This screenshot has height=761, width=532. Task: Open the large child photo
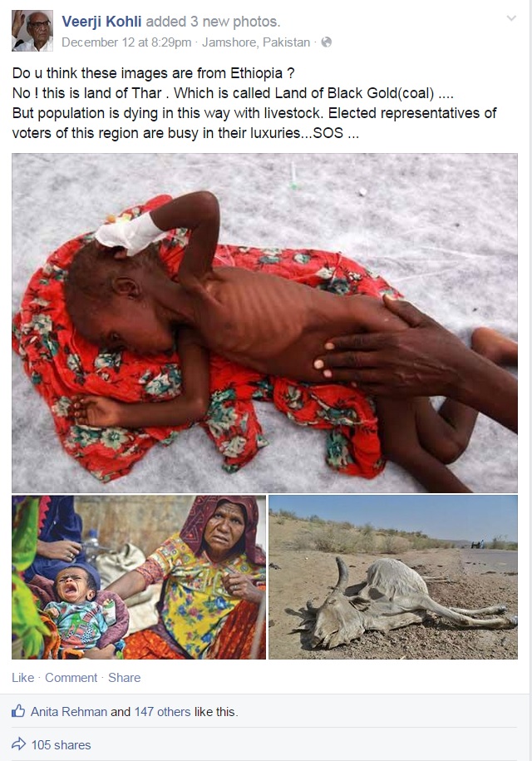(265, 323)
